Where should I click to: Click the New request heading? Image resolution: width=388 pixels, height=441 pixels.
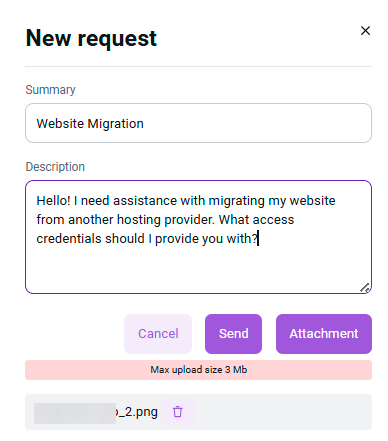91,39
